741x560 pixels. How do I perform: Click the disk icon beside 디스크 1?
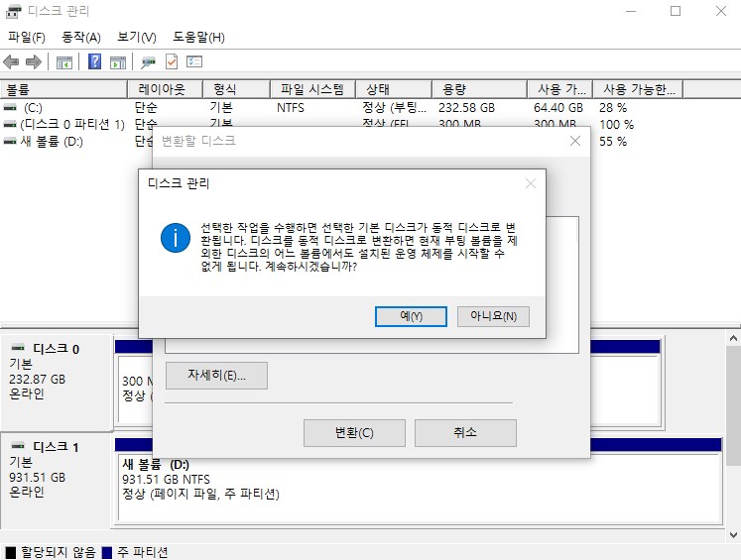tap(18, 446)
